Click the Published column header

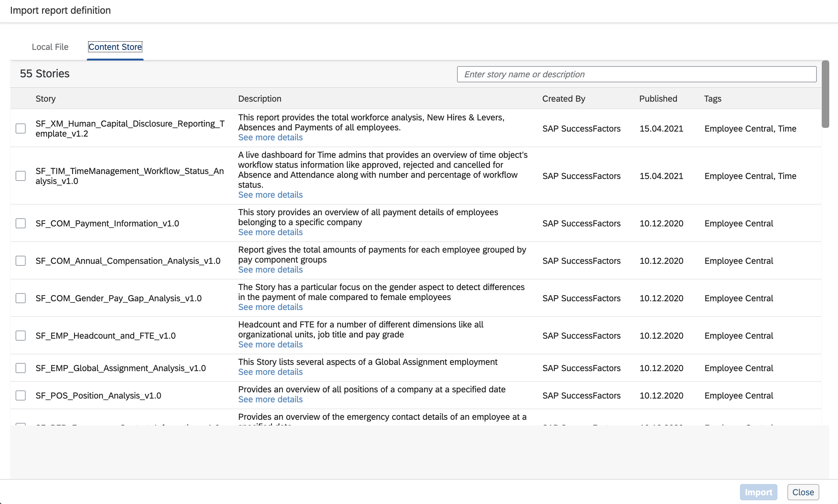pos(658,99)
